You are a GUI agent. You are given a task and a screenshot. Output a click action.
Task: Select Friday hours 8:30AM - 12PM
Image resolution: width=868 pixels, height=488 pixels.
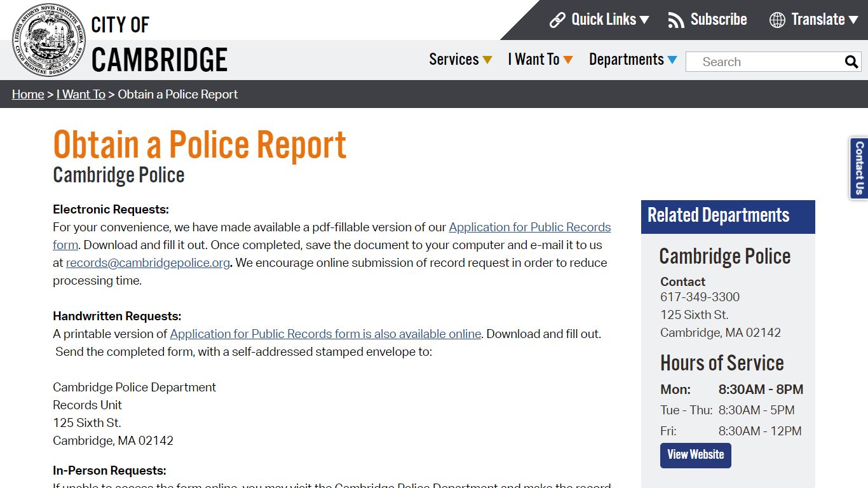(x=760, y=431)
